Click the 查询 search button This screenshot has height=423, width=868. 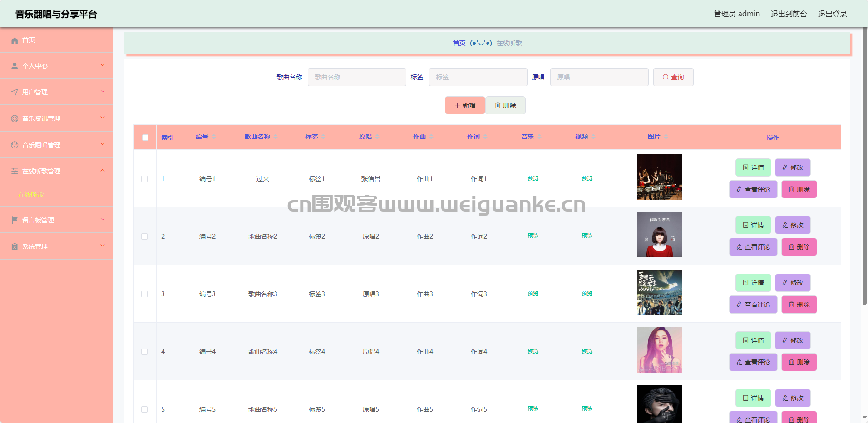673,77
